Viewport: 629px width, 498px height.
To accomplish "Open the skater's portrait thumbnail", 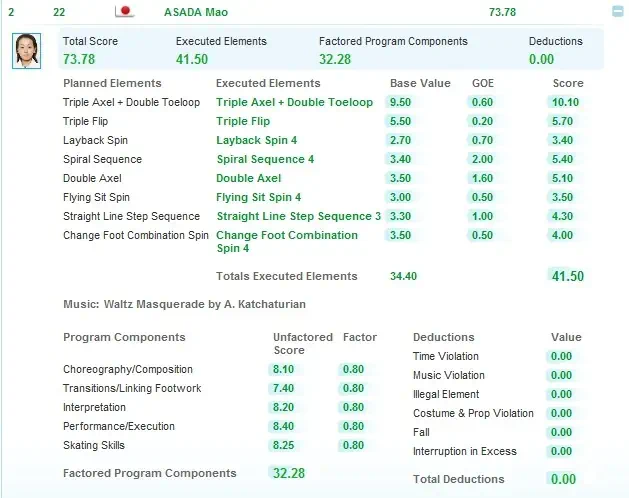I will click(x=27, y=52).
